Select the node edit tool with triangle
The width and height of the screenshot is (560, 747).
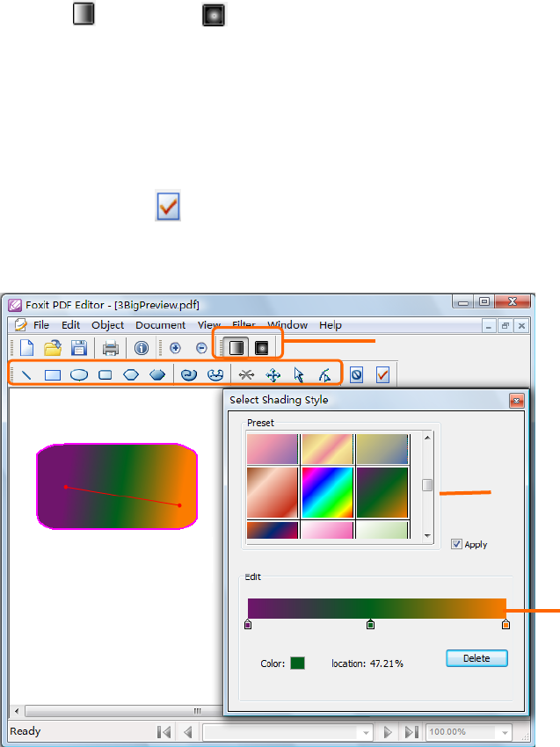[325, 375]
